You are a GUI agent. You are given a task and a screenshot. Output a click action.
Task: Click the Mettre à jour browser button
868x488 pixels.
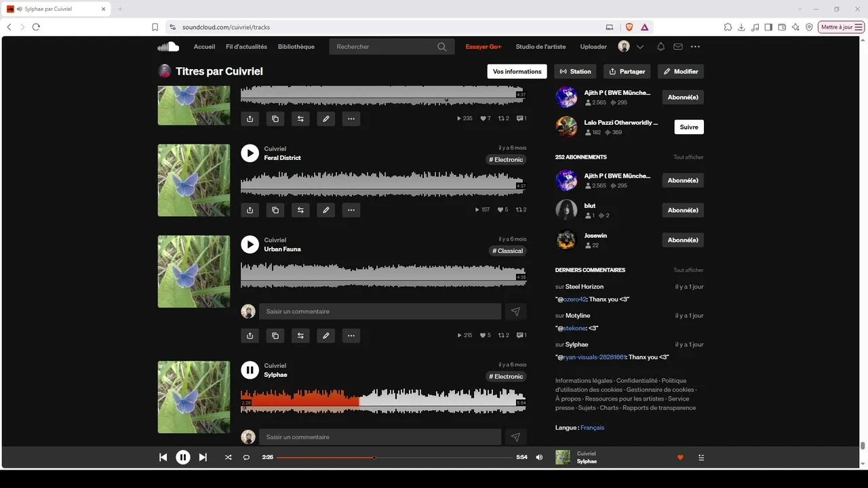[x=842, y=27]
